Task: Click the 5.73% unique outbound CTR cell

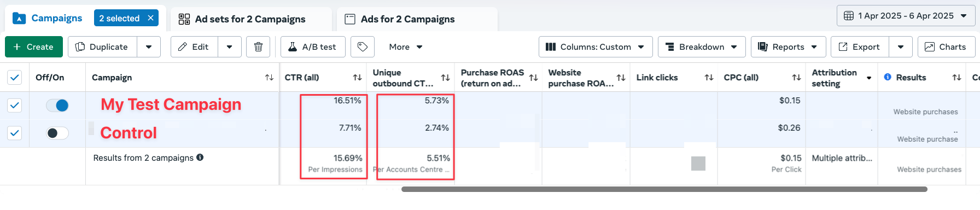Action: [436, 101]
